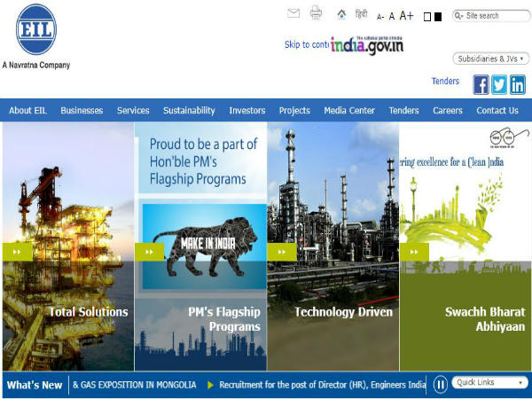Expand the Subsidiaries & JVs dropdown
Viewport: 532px width, 399px height.
coord(490,59)
